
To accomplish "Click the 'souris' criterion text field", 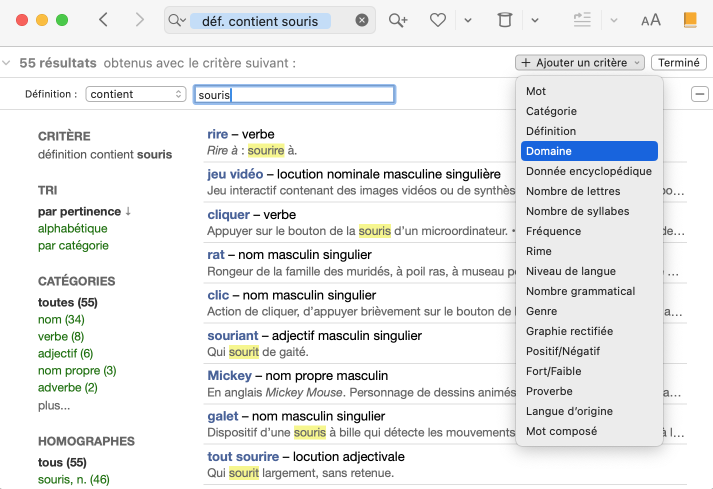I will click(x=294, y=94).
